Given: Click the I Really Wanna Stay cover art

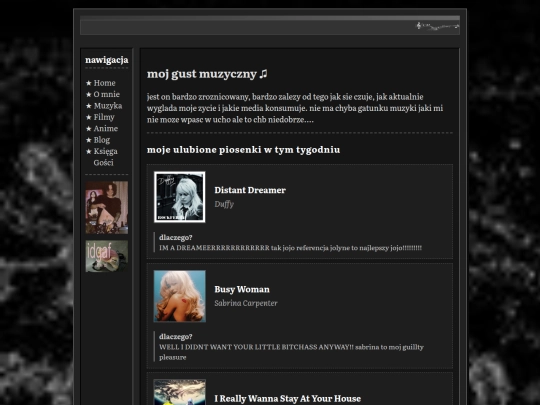Looking at the screenshot, I should click(x=179, y=392).
